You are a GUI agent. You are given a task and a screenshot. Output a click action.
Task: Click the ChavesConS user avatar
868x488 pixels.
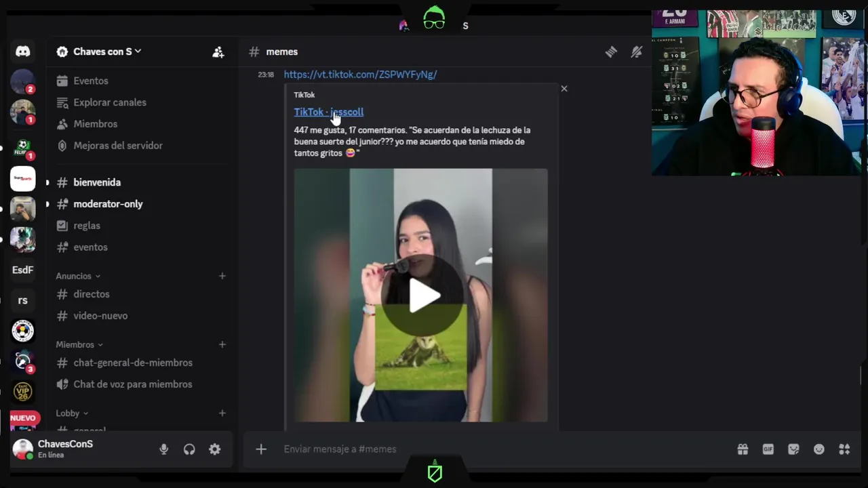(22, 449)
